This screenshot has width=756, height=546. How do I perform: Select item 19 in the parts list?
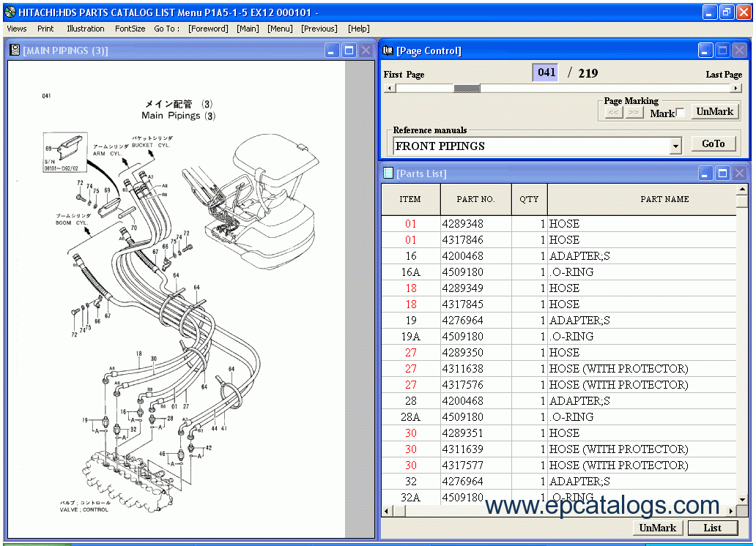[411, 321]
